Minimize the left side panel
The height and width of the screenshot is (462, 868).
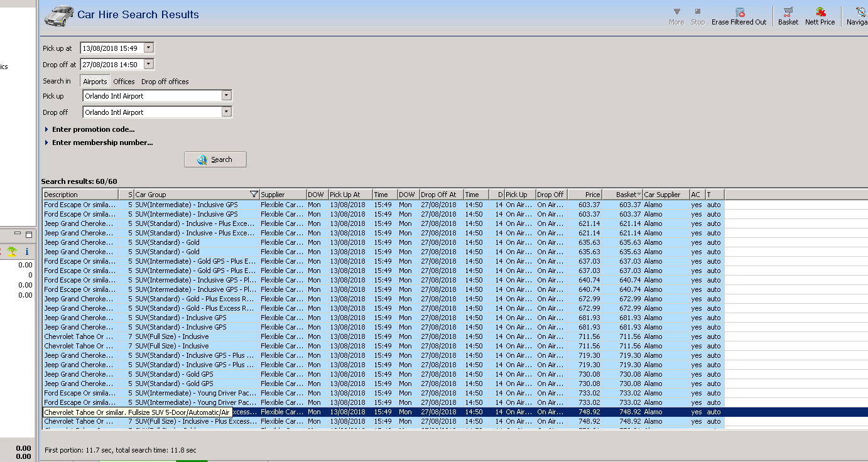coord(18,234)
